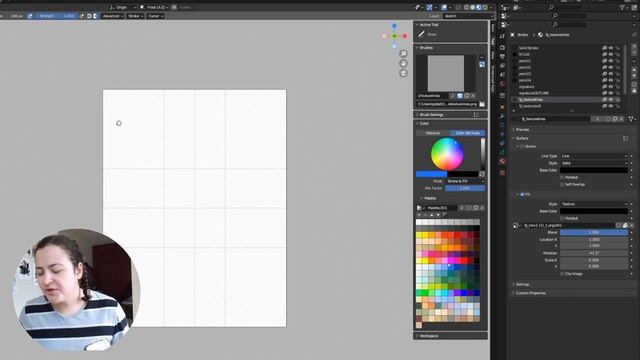
Task: Unlink tj_texturelines material datablock X icon
Action: click(621, 119)
